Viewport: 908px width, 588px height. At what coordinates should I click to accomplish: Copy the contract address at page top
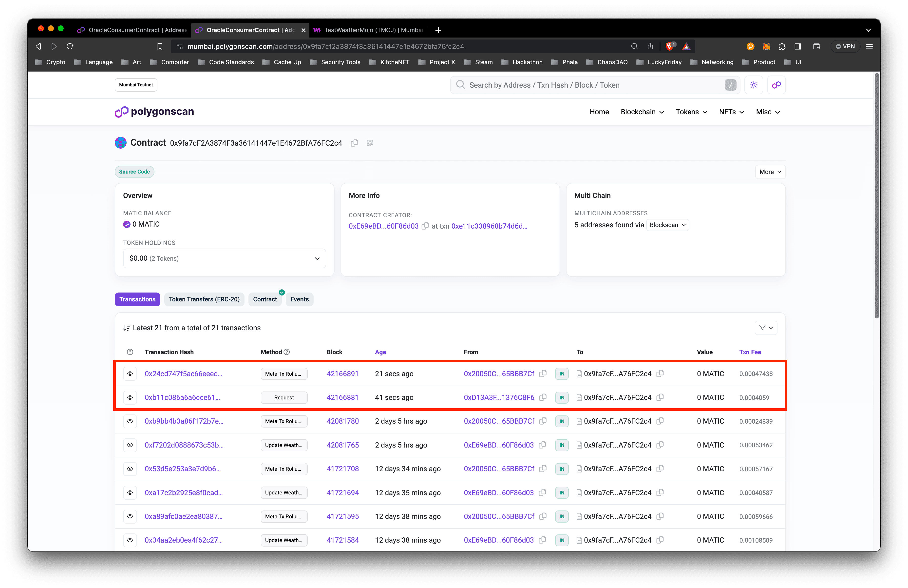tap(354, 143)
